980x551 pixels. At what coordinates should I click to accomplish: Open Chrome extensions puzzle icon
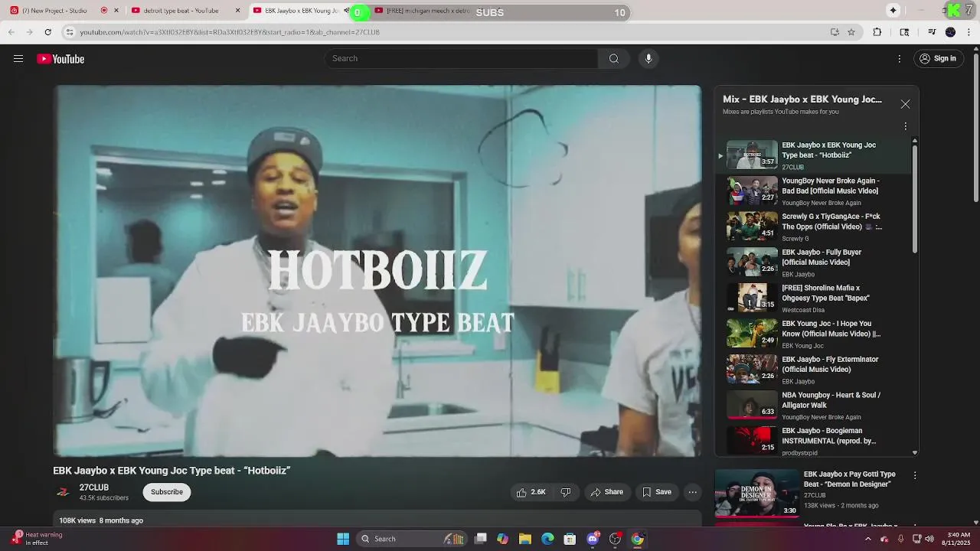click(x=877, y=32)
